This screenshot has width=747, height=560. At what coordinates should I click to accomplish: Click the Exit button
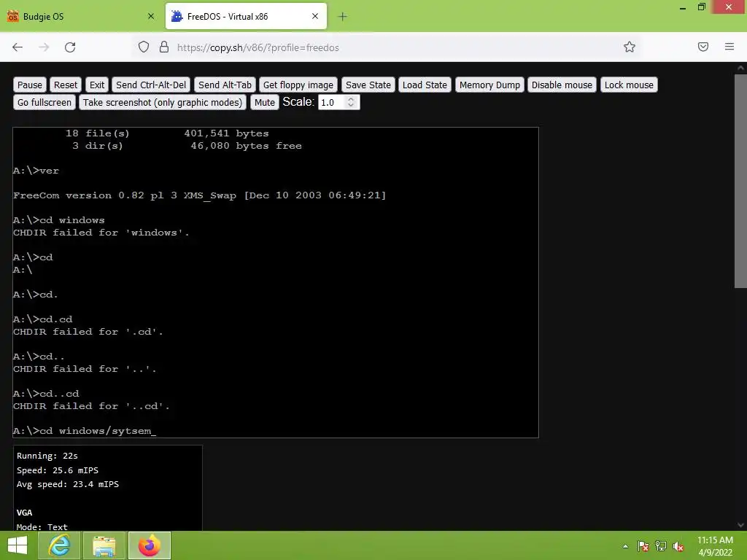[x=97, y=85]
